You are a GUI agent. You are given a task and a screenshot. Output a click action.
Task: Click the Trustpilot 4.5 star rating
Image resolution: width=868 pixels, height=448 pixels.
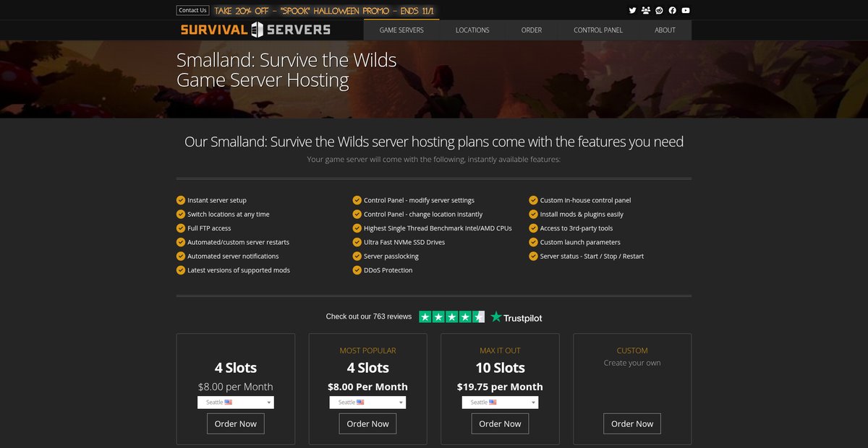point(452,316)
